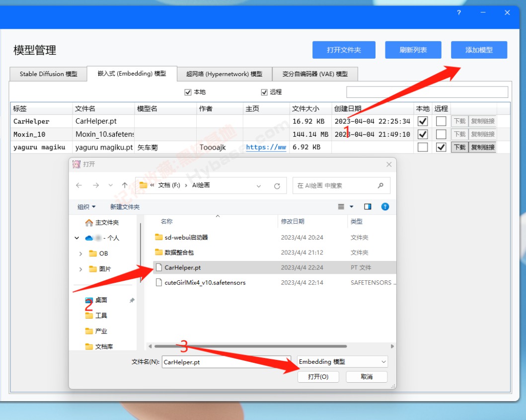
Task: Unpin 桌面 using the pin icon
Action: (x=132, y=300)
